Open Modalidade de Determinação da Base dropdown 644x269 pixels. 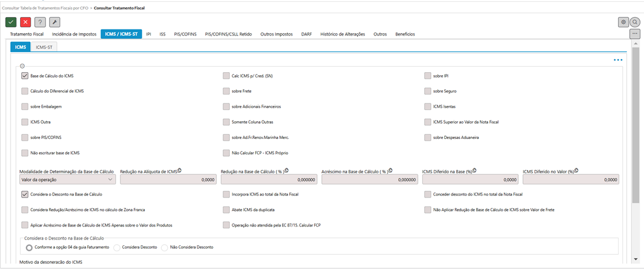coord(67,179)
